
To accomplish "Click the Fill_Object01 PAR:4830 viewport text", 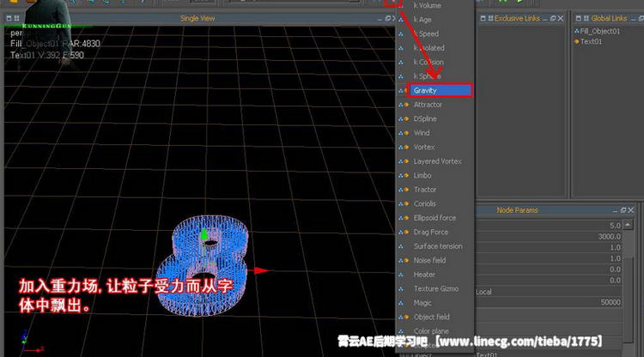I will click(55, 44).
